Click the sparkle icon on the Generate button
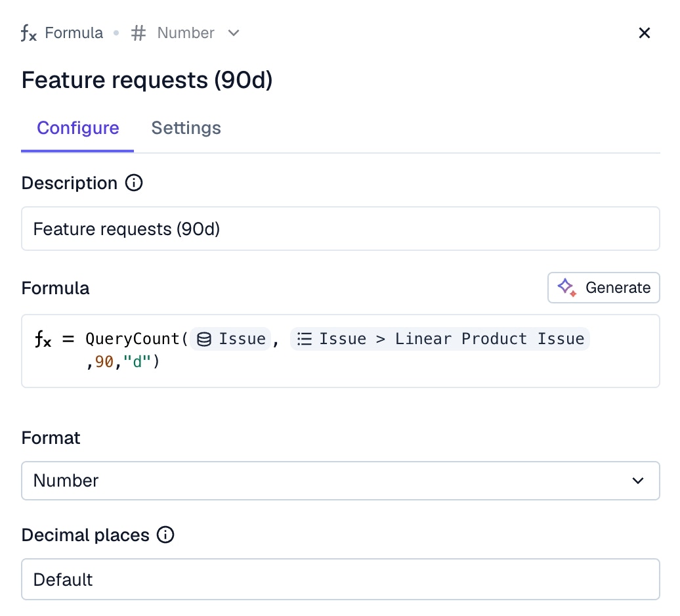The image size is (680, 616). 566,288
